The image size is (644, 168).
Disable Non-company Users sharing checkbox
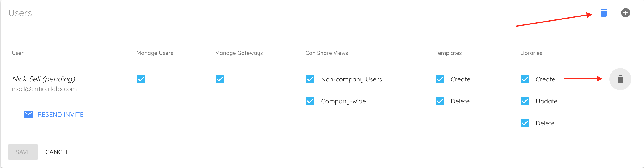click(x=310, y=79)
